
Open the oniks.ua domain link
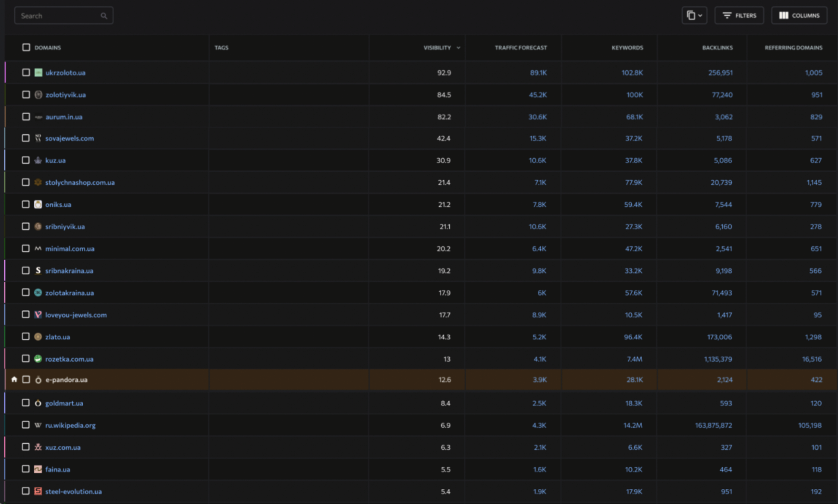tap(58, 205)
